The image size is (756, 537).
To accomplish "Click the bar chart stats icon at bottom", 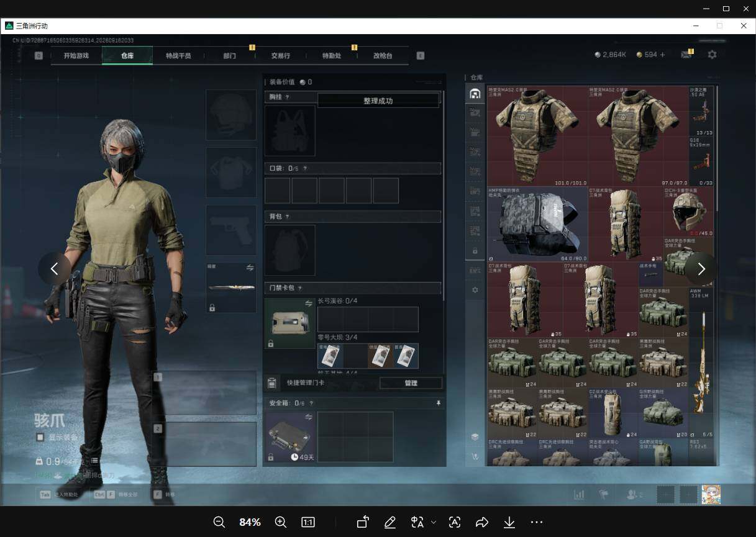I will 579,494.
